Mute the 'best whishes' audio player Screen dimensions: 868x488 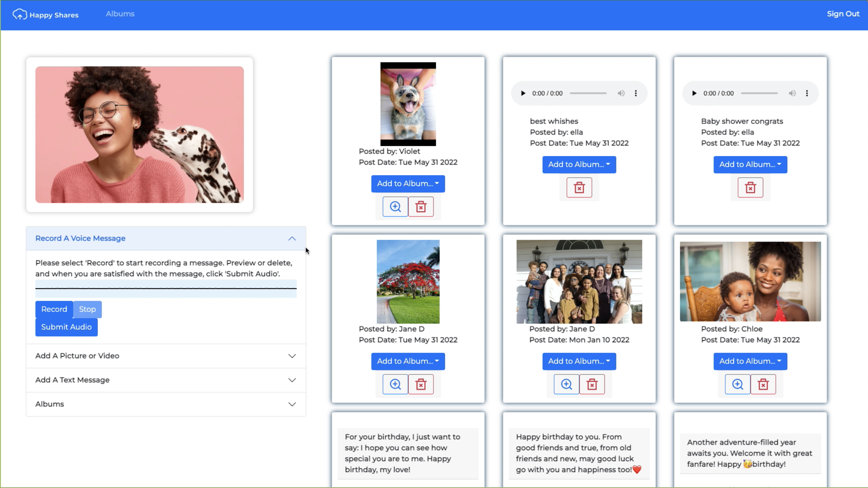point(621,93)
